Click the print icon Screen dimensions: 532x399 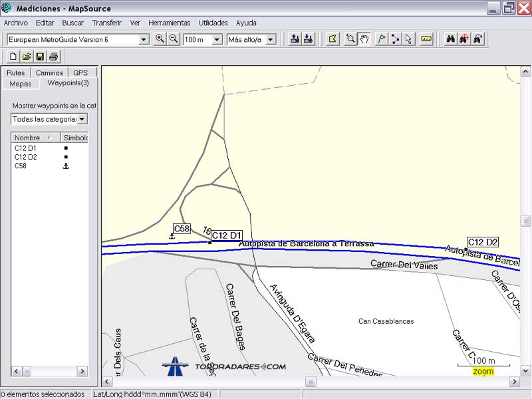54,57
